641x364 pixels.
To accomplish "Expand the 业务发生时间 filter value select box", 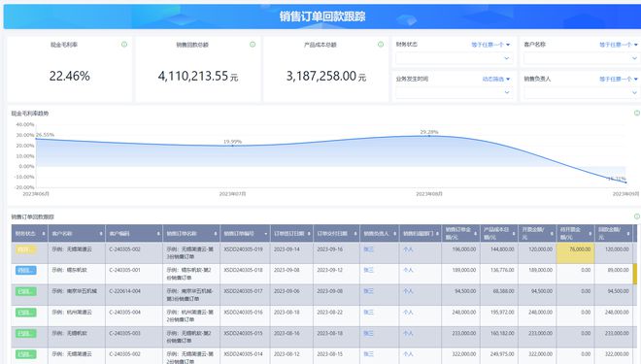I will pos(454,92).
